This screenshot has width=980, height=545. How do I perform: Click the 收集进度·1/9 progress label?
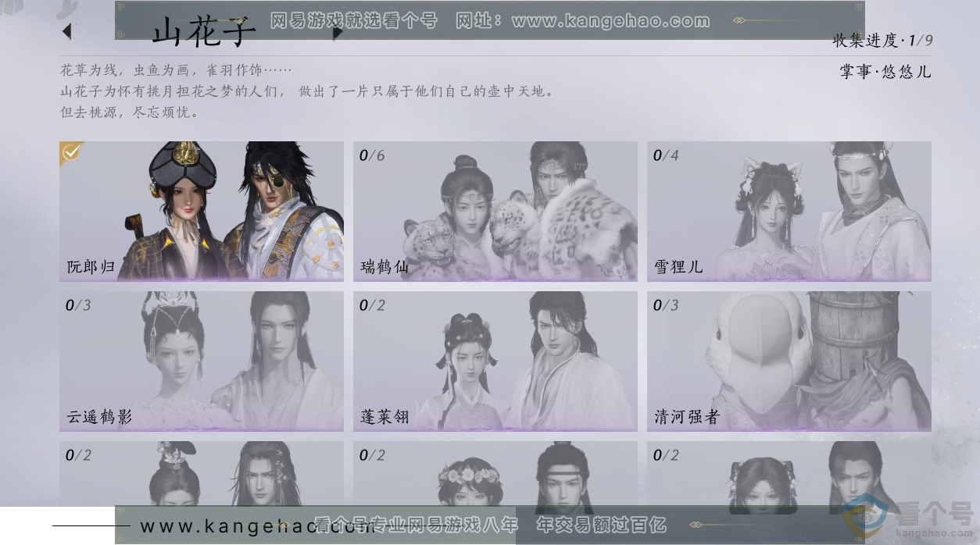click(x=882, y=41)
